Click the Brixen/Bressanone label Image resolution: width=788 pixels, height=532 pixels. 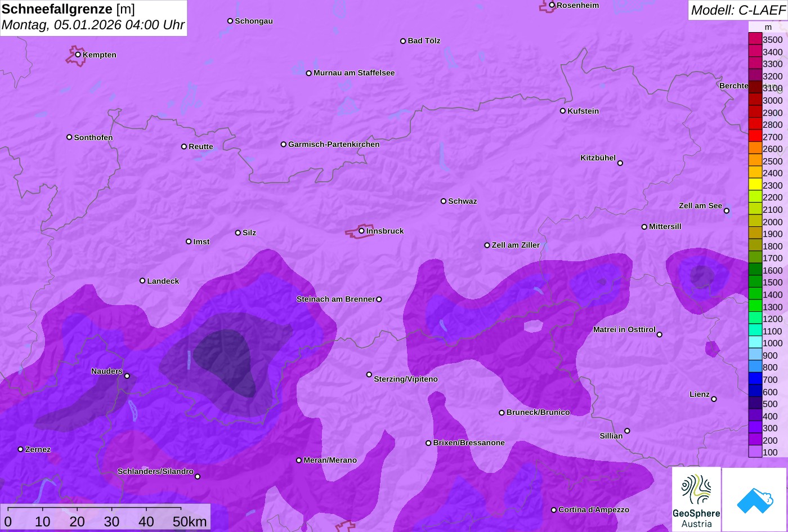[469, 443]
